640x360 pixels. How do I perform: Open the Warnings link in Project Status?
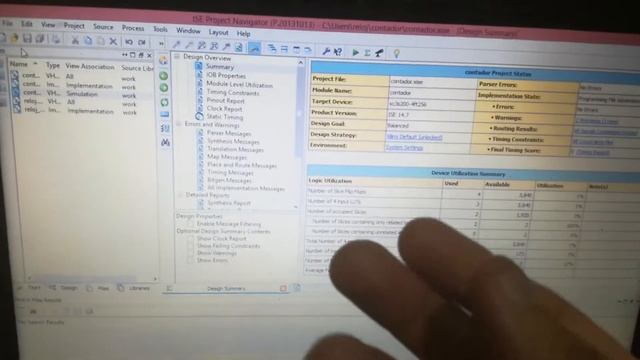tap(596, 121)
